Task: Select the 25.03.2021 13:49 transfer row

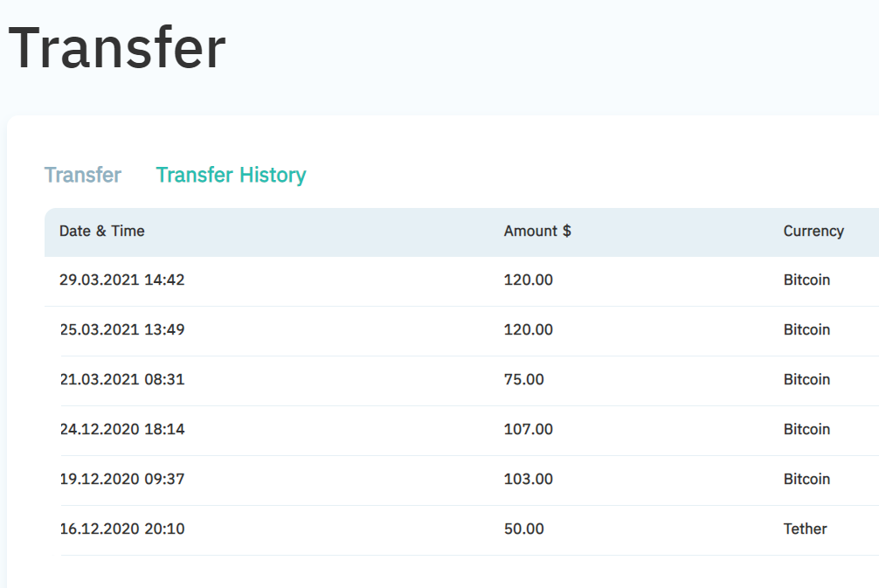Action: click(462, 331)
